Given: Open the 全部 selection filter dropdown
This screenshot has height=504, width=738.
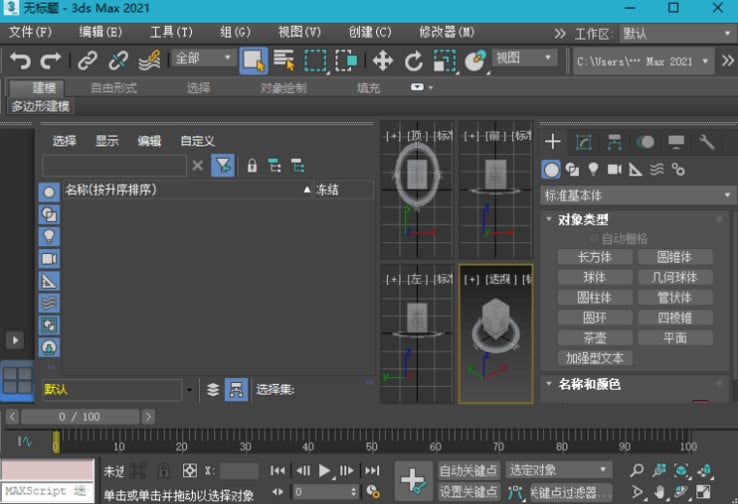Looking at the screenshot, I should [203, 58].
